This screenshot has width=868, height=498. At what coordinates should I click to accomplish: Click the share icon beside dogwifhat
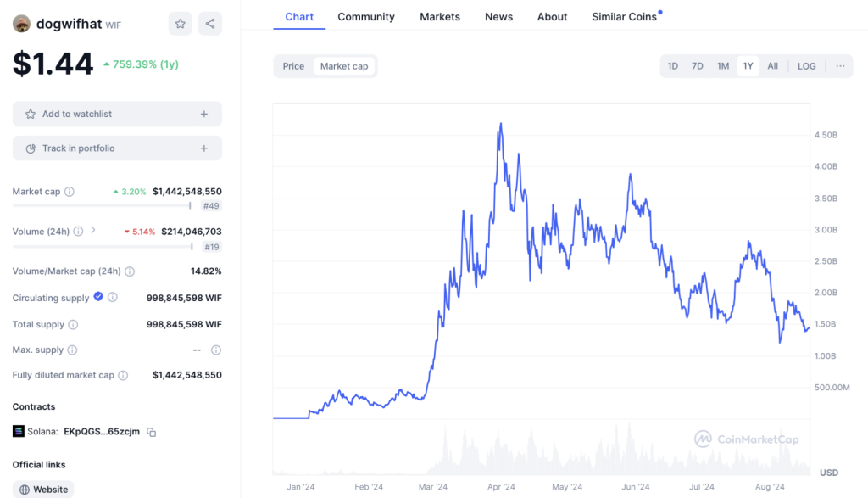(210, 24)
